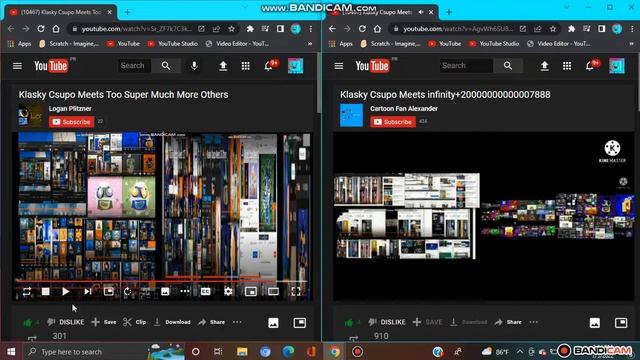The width and height of the screenshot is (640, 360).
Task: Start voice search with the microphone icon
Action: tap(194, 66)
